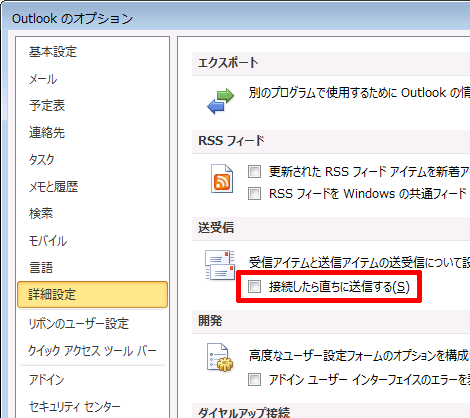This screenshot has width=470, height=418.
Task: Click the 送受信 section header
Action: (x=331, y=228)
